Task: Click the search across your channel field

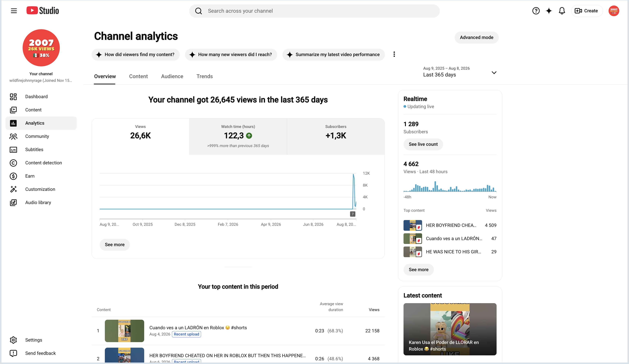Action: [314, 11]
